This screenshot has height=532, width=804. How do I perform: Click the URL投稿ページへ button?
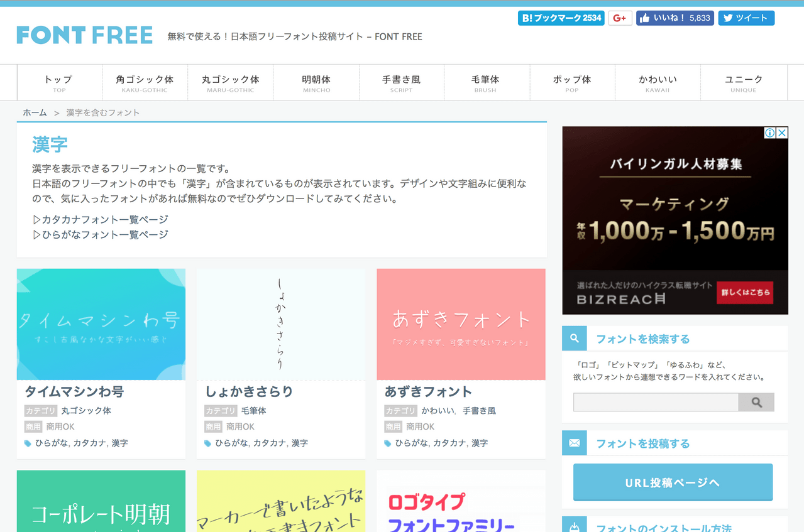click(673, 482)
